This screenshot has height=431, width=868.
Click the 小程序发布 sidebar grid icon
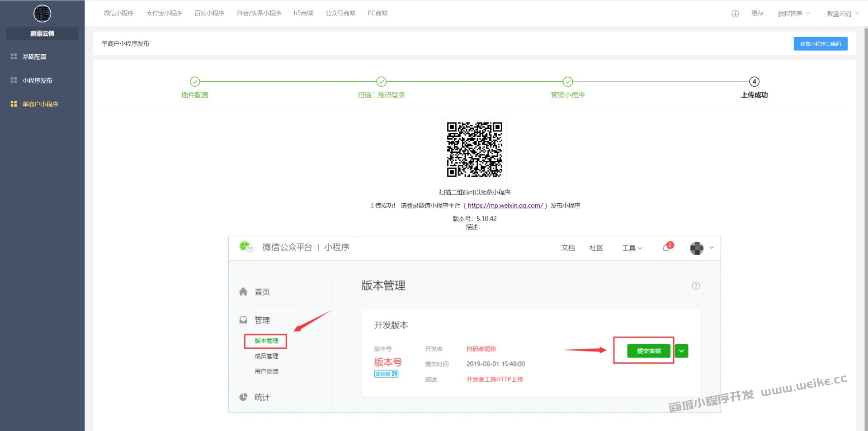(14, 80)
